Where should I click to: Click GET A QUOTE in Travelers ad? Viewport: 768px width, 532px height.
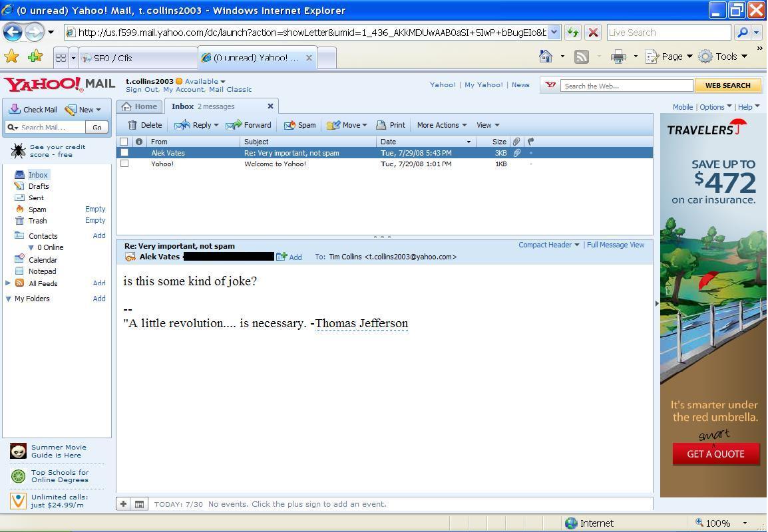coord(715,454)
